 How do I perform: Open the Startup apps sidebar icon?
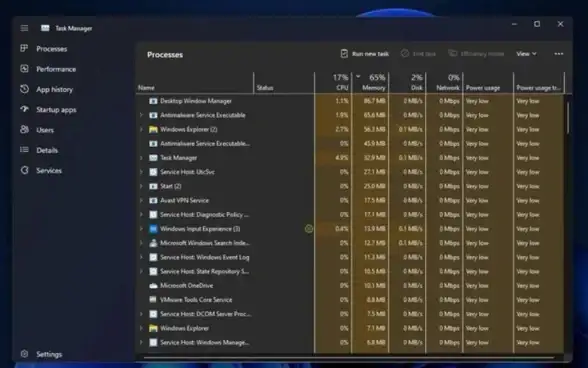(x=24, y=109)
